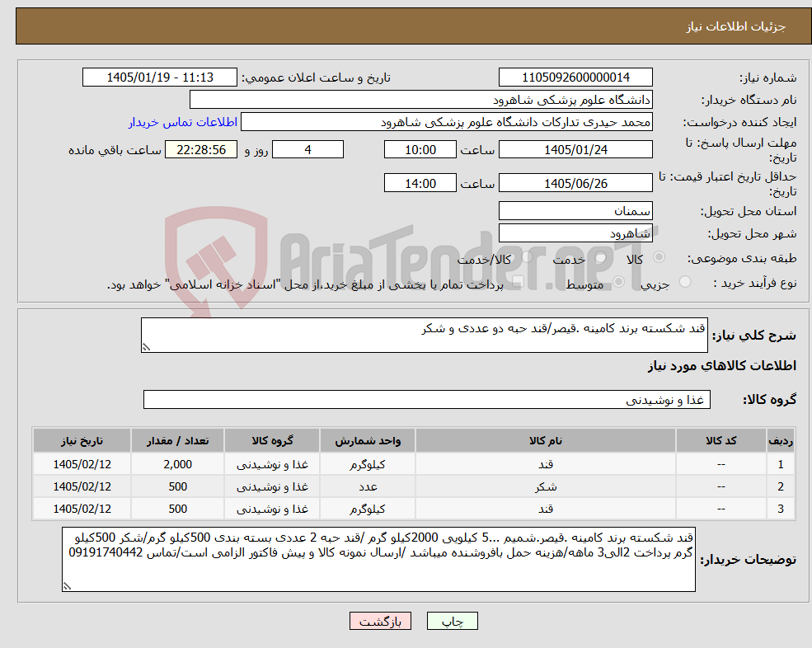Click item name قند in row 3
The width and height of the screenshot is (812, 648).
(x=545, y=509)
